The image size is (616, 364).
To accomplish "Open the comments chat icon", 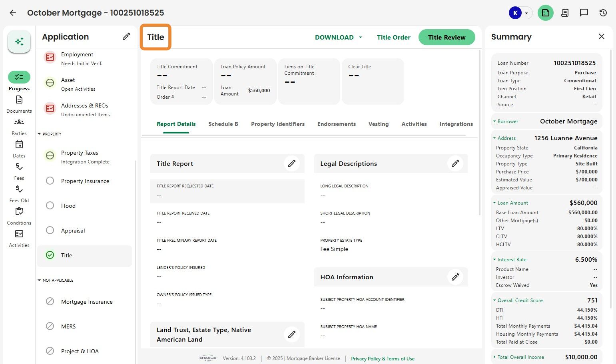I will pyautogui.click(x=584, y=13).
